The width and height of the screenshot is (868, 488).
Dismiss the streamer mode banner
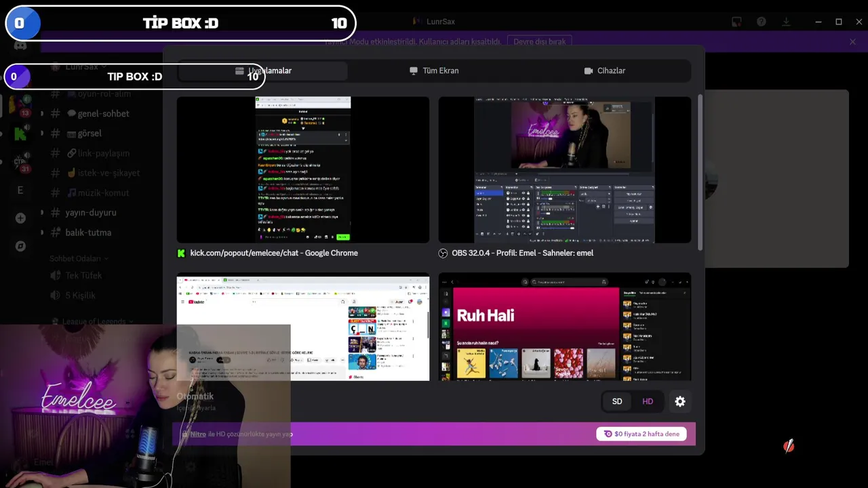click(x=852, y=41)
